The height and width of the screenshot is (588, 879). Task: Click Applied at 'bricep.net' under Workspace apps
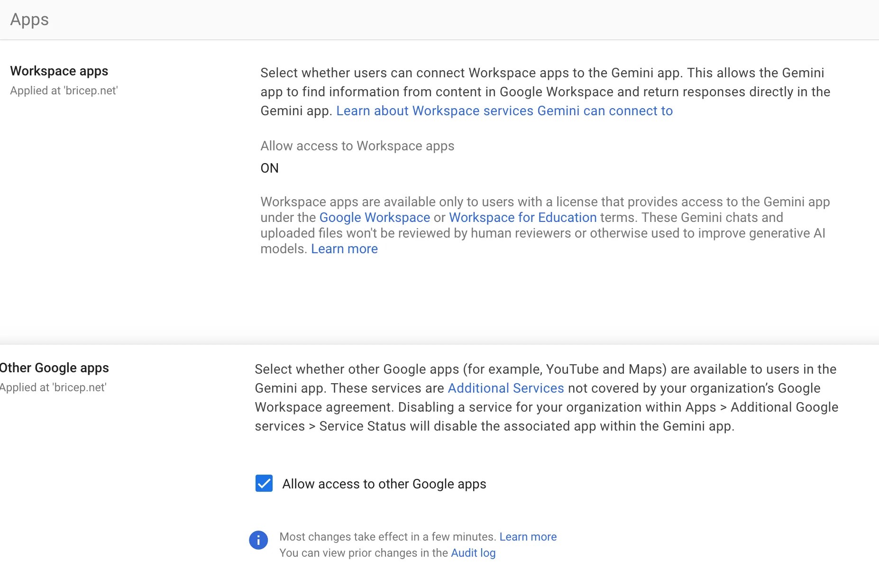(x=64, y=91)
